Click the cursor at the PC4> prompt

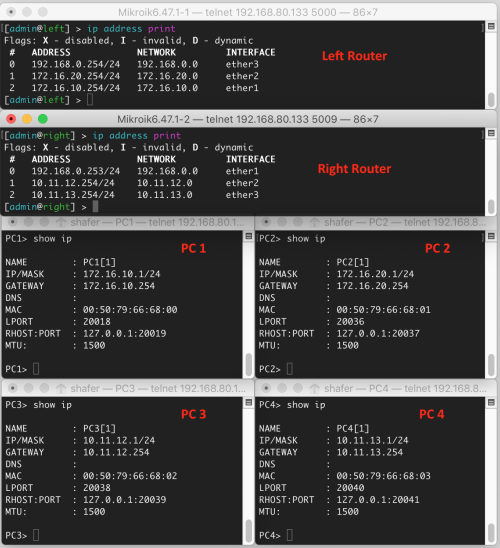[289, 535]
